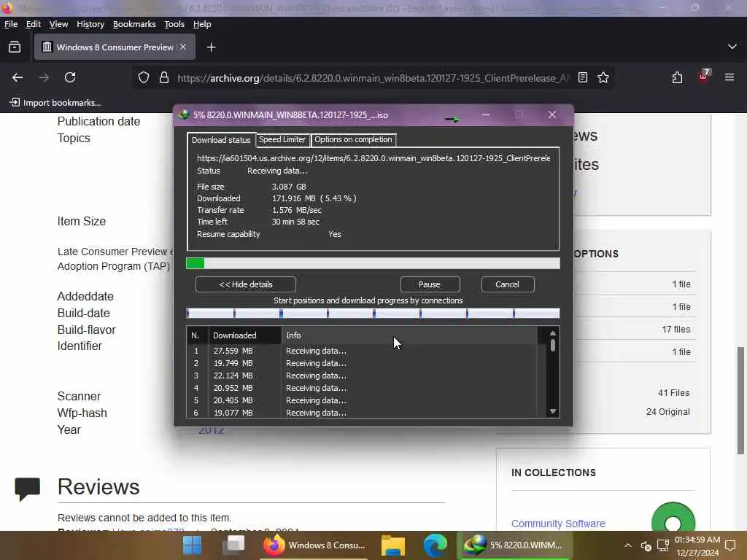747x560 pixels.
Task: Cancel the download
Action: tap(508, 284)
